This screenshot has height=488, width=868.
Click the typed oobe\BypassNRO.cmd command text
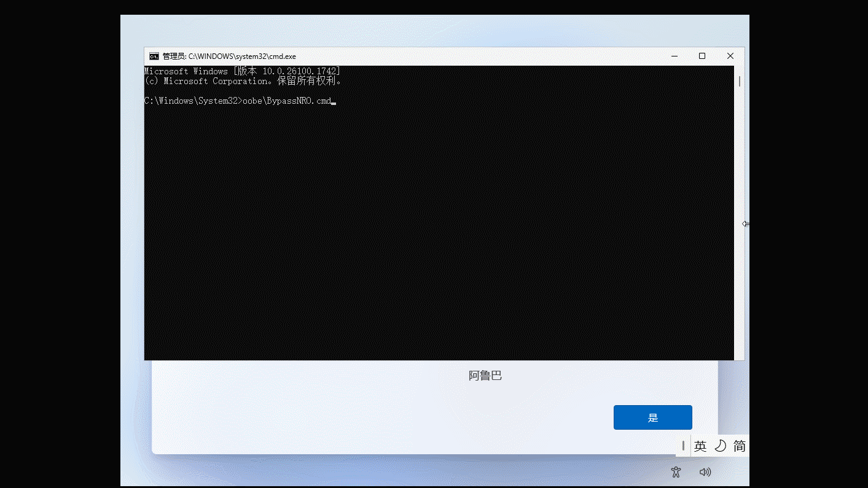point(287,101)
